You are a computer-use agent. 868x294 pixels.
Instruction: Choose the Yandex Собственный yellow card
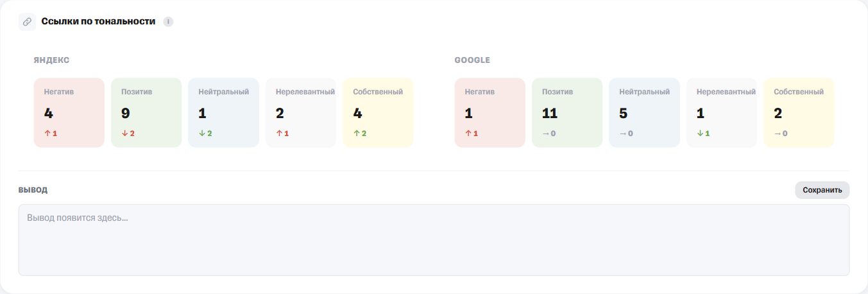click(x=378, y=113)
